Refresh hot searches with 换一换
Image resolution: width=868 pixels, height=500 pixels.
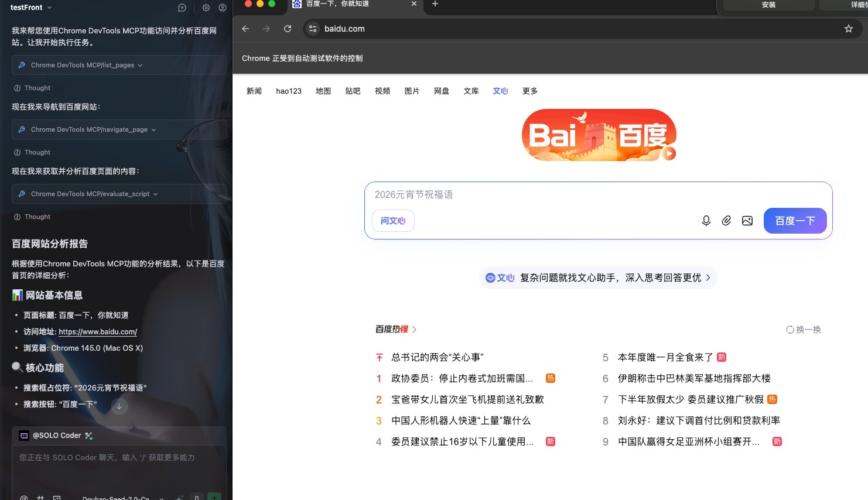pos(804,330)
